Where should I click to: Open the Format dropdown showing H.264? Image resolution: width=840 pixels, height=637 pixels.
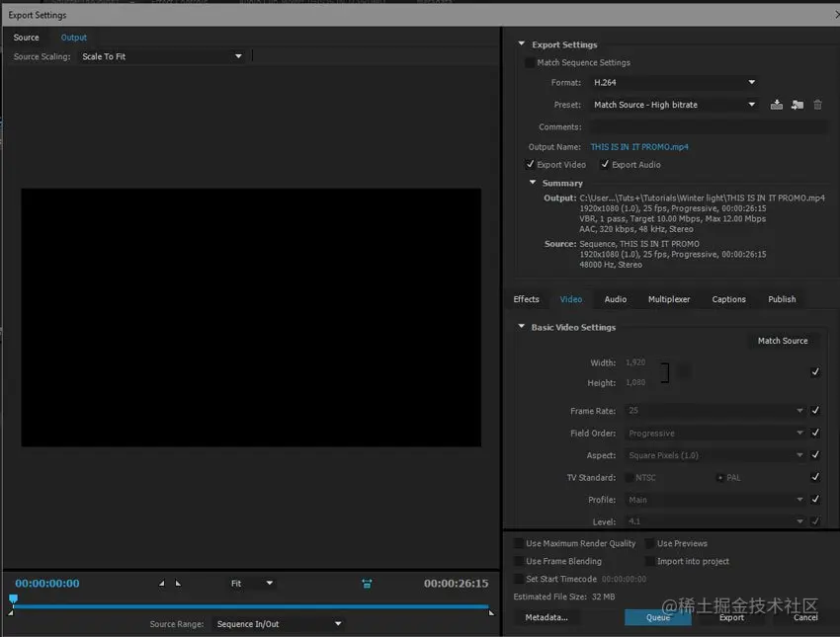[x=674, y=82]
